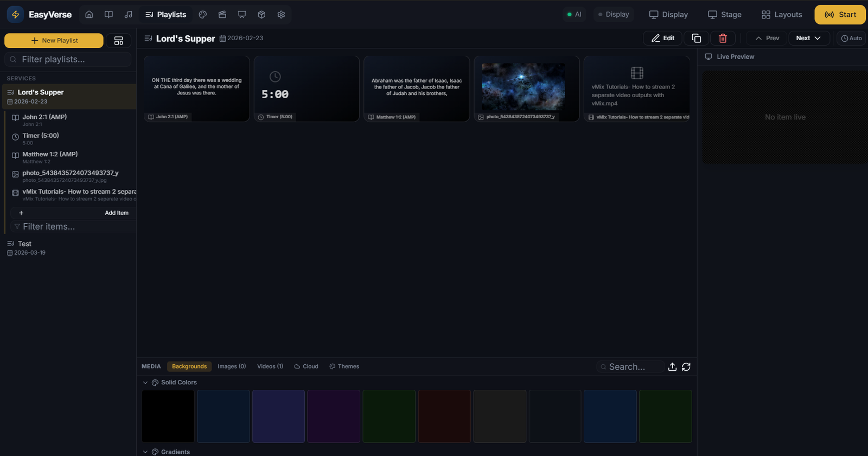Image resolution: width=868 pixels, height=456 pixels.
Task: Select Lord's Supper playlist in sidebar
Action: [68, 97]
